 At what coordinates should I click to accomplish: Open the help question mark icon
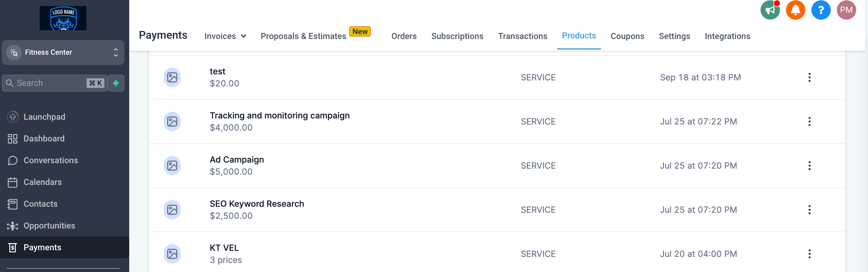point(820,10)
